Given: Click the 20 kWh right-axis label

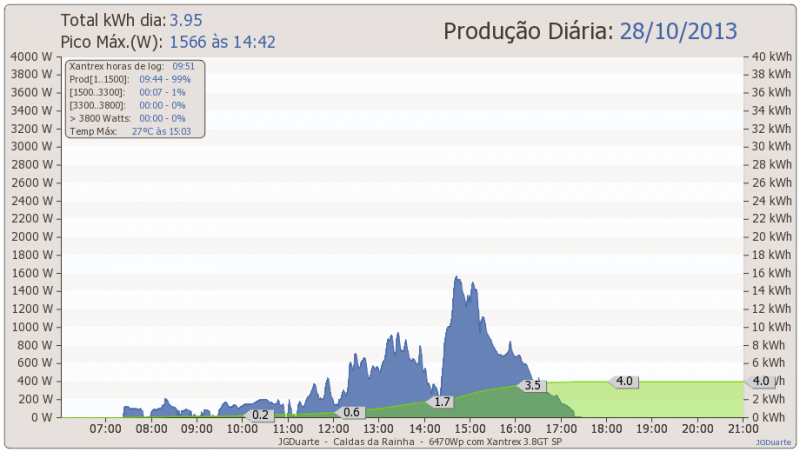Looking at the screenshot, I should 772,237.
